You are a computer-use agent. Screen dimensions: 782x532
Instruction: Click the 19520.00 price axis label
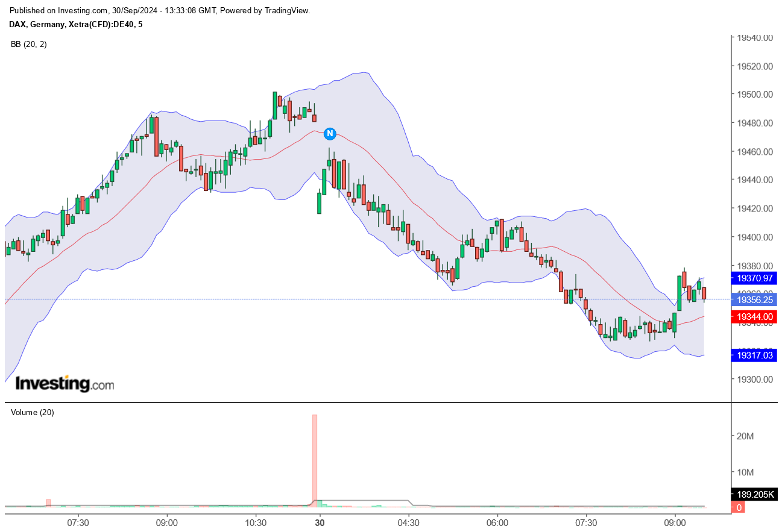pos(755,66)
